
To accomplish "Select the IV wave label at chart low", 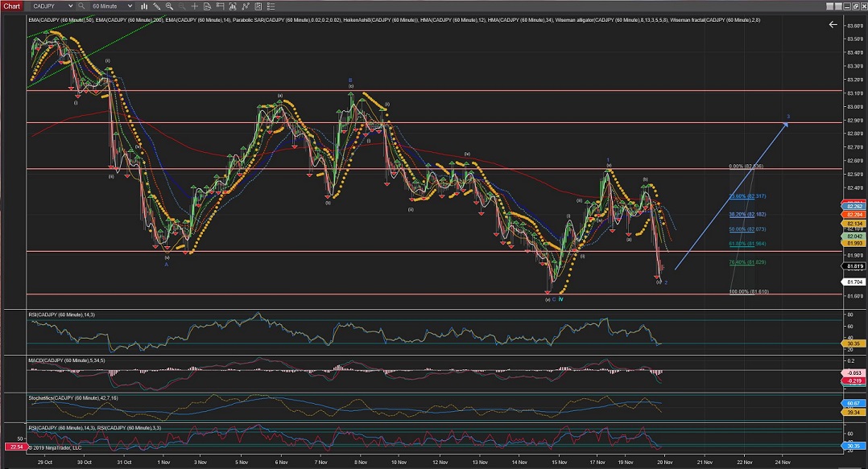I will 560,299.
